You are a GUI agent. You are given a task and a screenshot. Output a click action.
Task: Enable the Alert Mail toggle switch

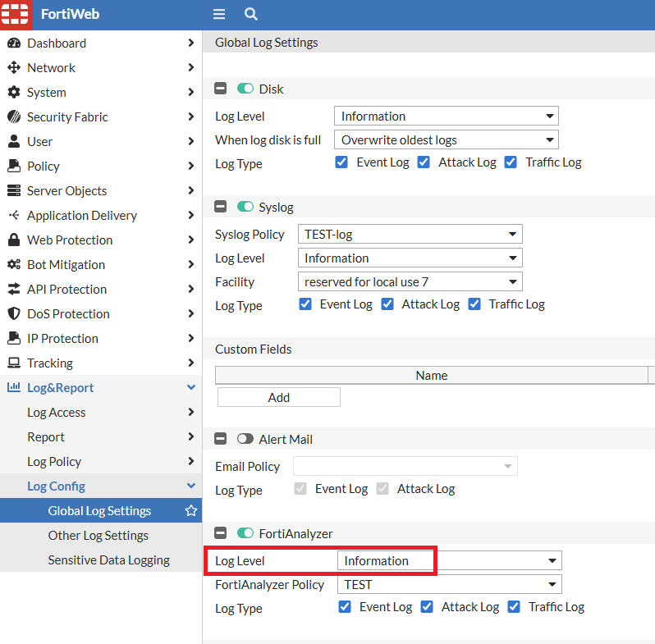point(245,439)
